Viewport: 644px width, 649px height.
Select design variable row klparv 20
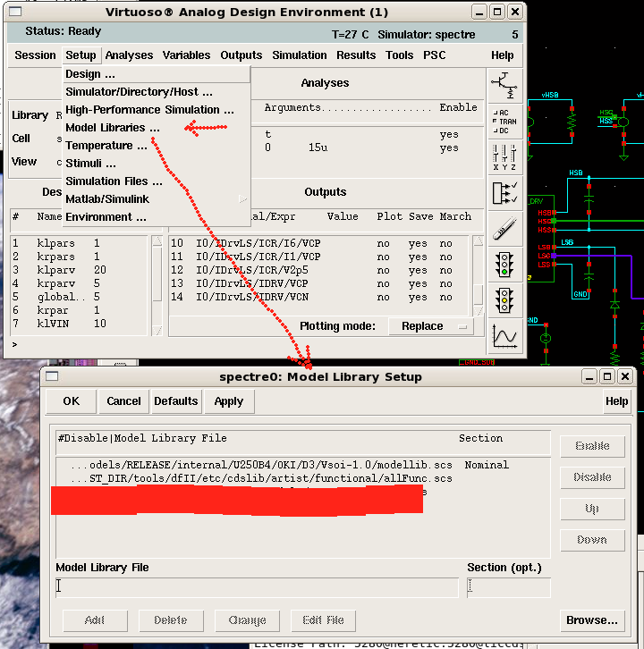tap(79, 270)
